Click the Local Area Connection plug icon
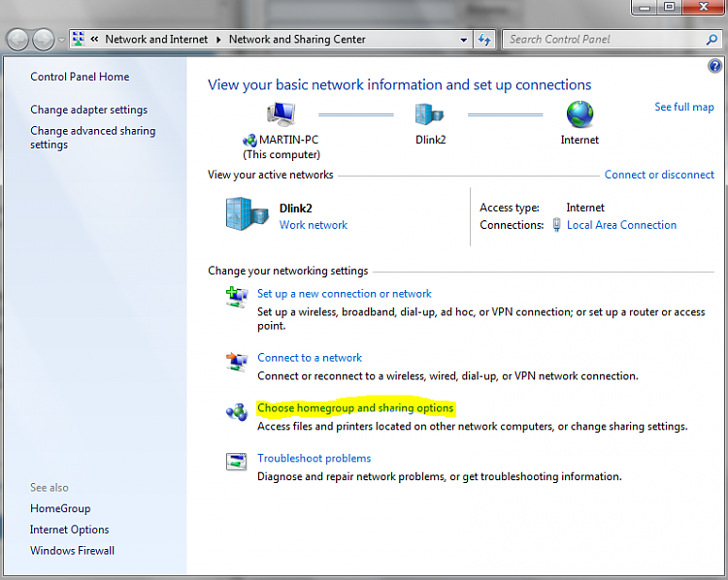This screenshot has width=728, height=580. point(556,225)
